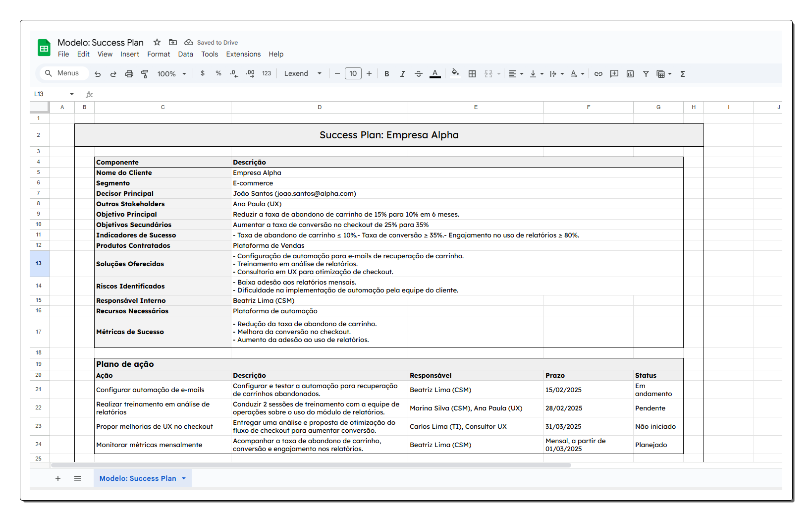Open the Data menu
Viewport: 812px width, 520px height.
coord(186,54)
